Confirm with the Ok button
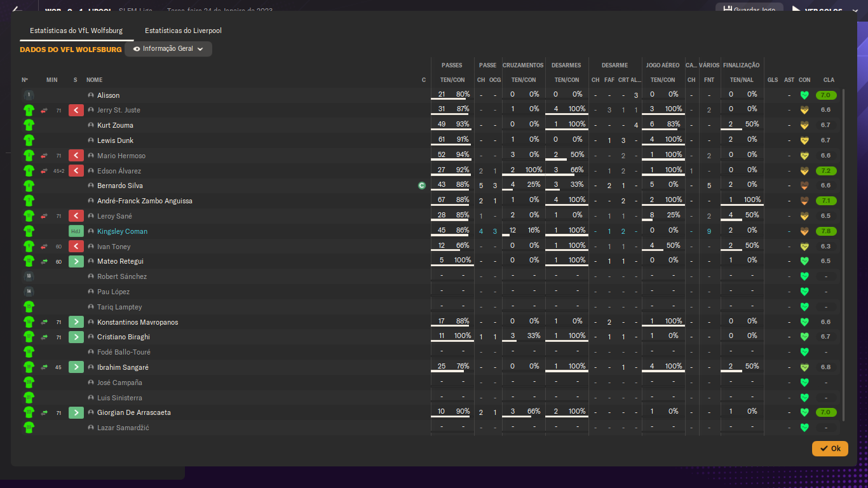Viewport: 868px width, 488px height. [830, 449]
